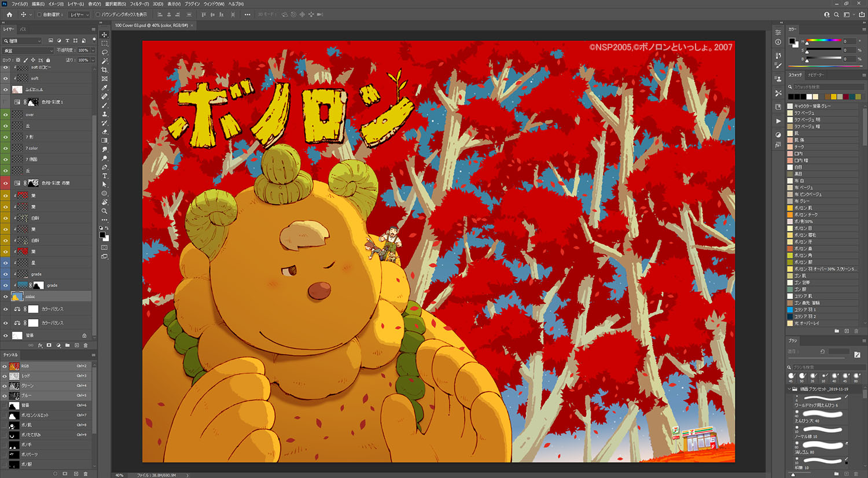The width and height of the screenshot is (868, 478).
Task: Toggle visibility of the RGB channel
Action: point(5,366)
